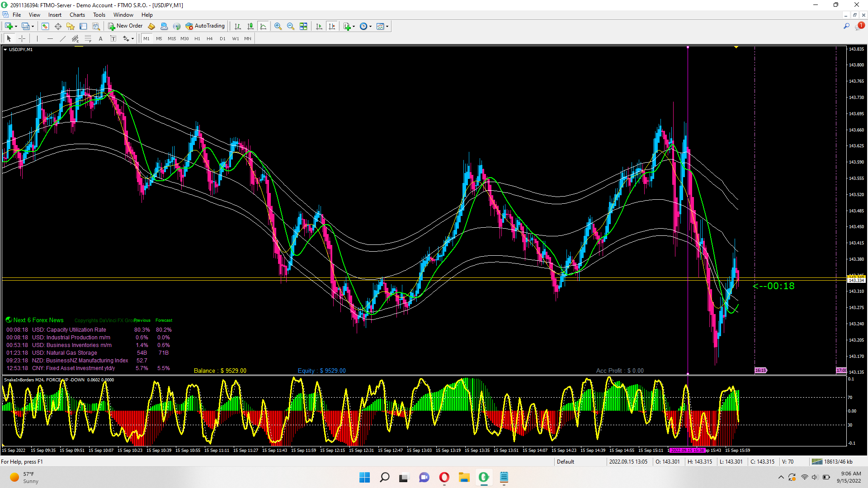Click the Zoom Out magnifier icon
Viewport: 868px width, 488px height.
(291, 26)
